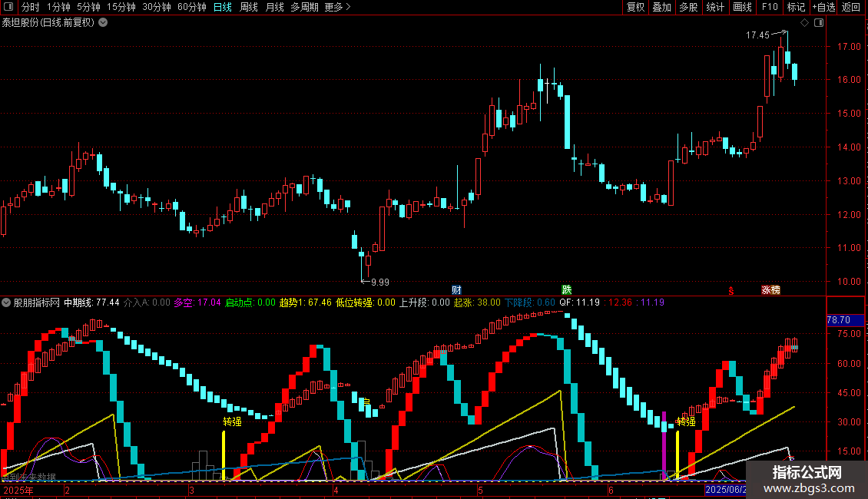Click the 中期线: 77.44 readout
868x499 pixels.
point(91,302)
